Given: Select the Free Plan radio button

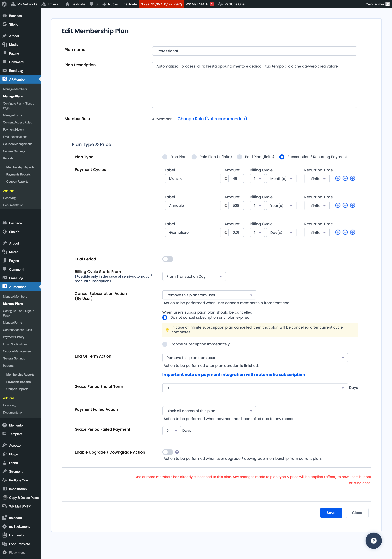Looking at the screenshot, I should coord(165,157).
